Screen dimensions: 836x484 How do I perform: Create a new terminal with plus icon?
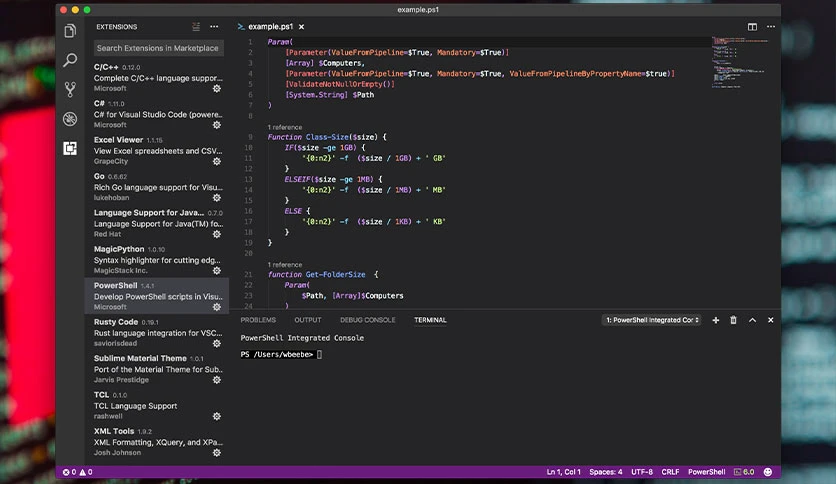[x=716, y=320]
